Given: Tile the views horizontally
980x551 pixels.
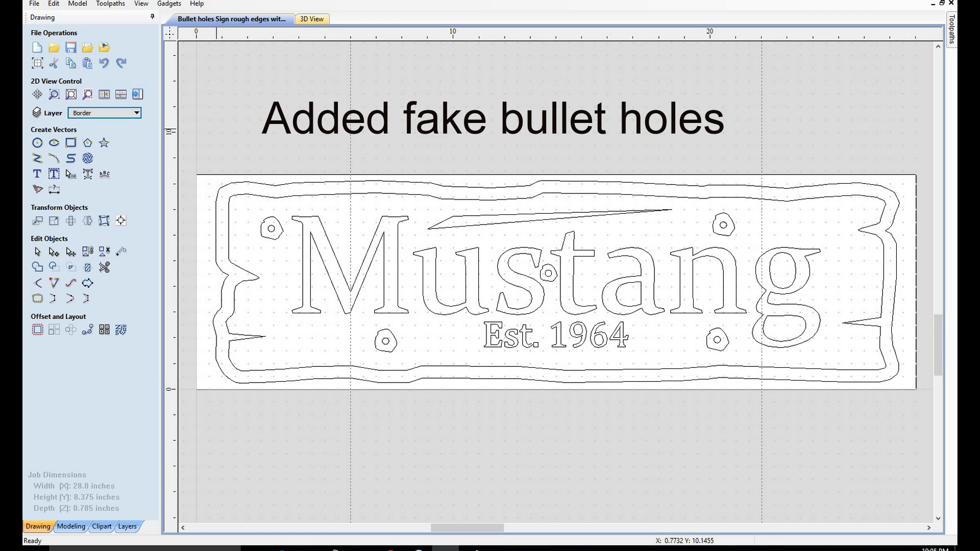Looking at the screenshot, I should (121, 94).
